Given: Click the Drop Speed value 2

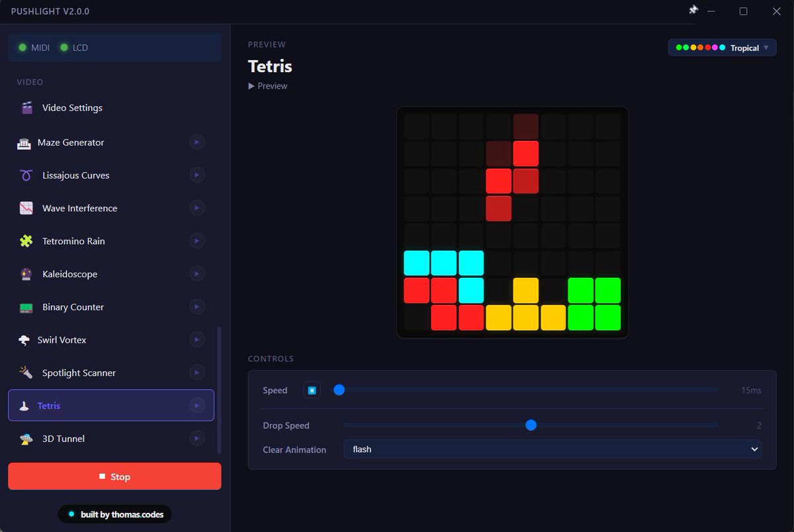Looking at the screenshot, I should (x=759, y=425).
